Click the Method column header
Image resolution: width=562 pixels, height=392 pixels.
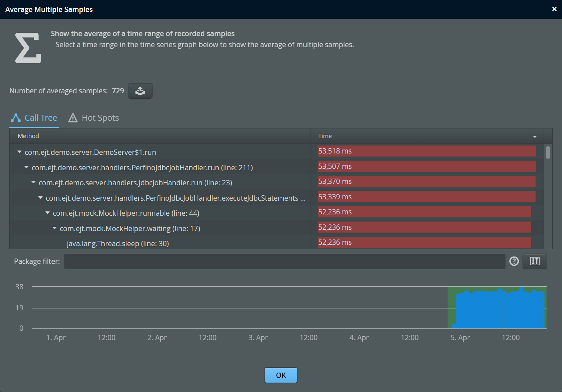tap(160, 136)
